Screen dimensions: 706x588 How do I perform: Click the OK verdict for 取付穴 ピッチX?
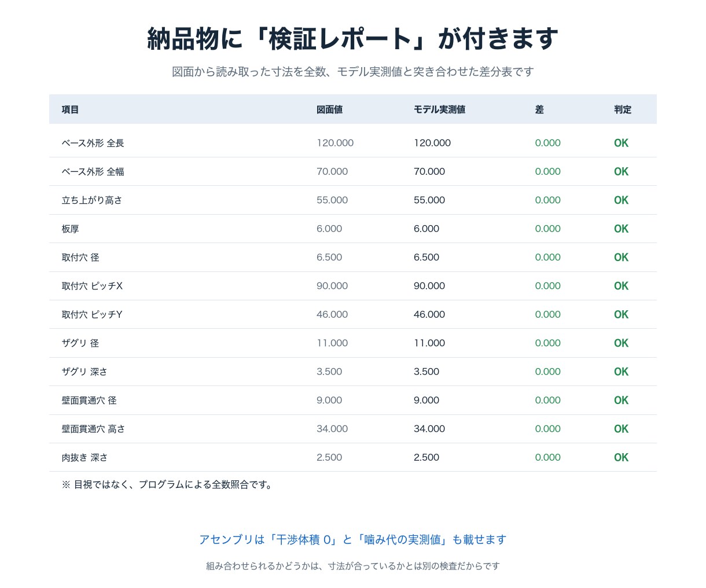tap(622, 286)
